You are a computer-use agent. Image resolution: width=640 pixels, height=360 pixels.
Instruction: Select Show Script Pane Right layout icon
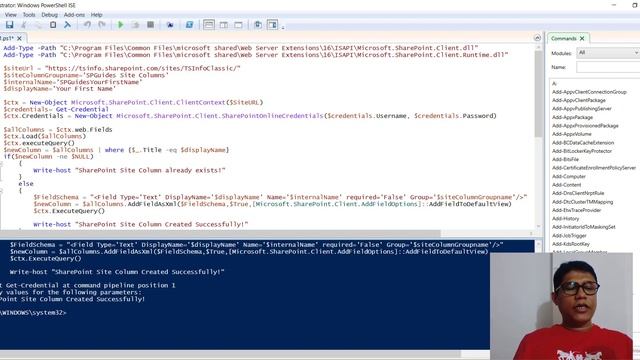tap(224, 25)
